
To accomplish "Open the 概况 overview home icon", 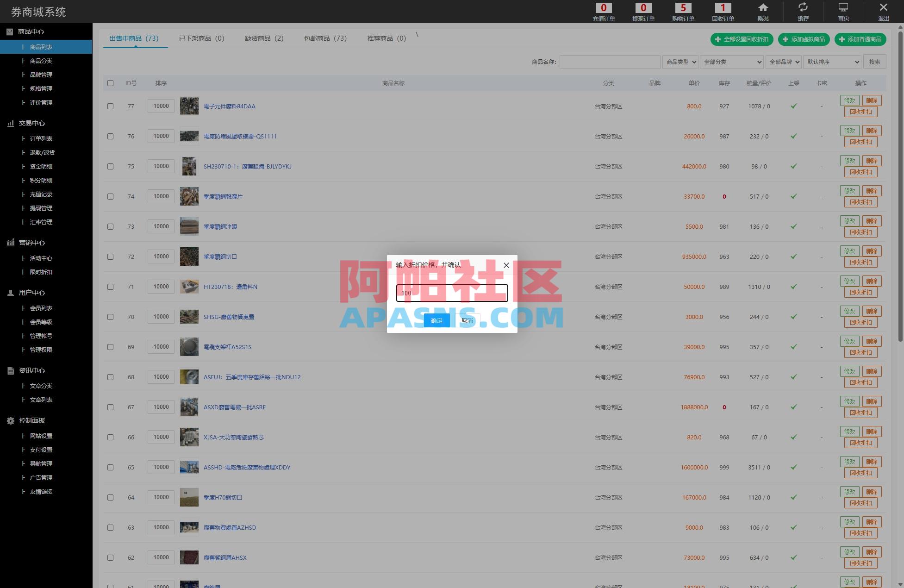I will 762,12.
